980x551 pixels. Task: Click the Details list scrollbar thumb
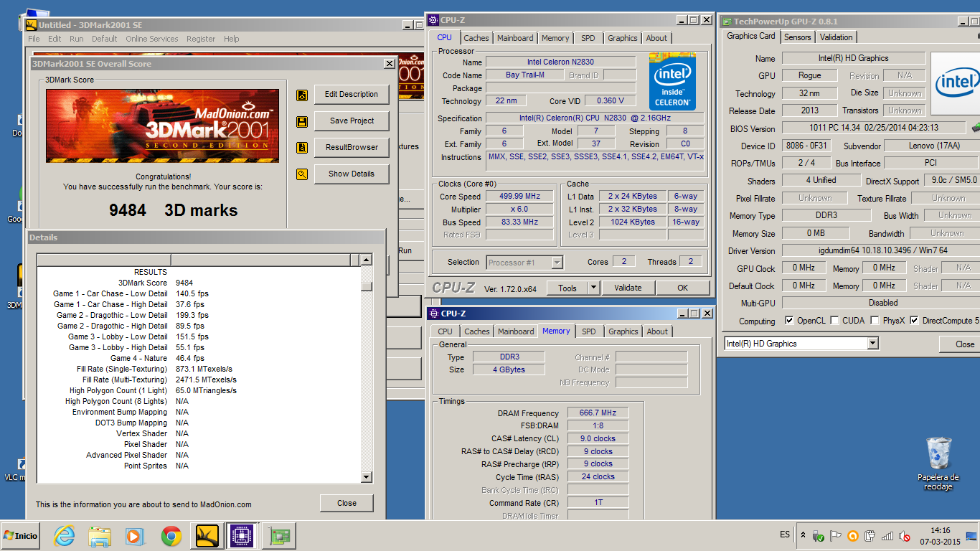tap(367, 286)
